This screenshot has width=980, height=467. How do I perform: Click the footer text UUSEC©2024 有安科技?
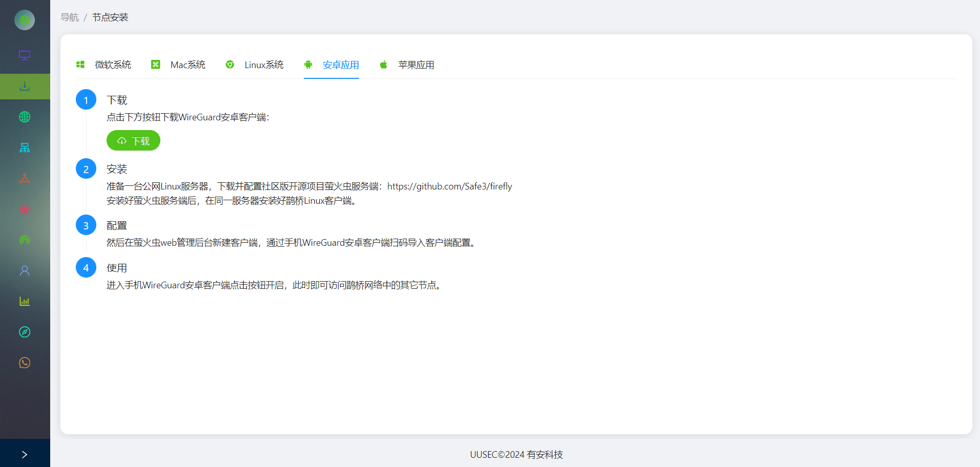click(x=516, y=455)
